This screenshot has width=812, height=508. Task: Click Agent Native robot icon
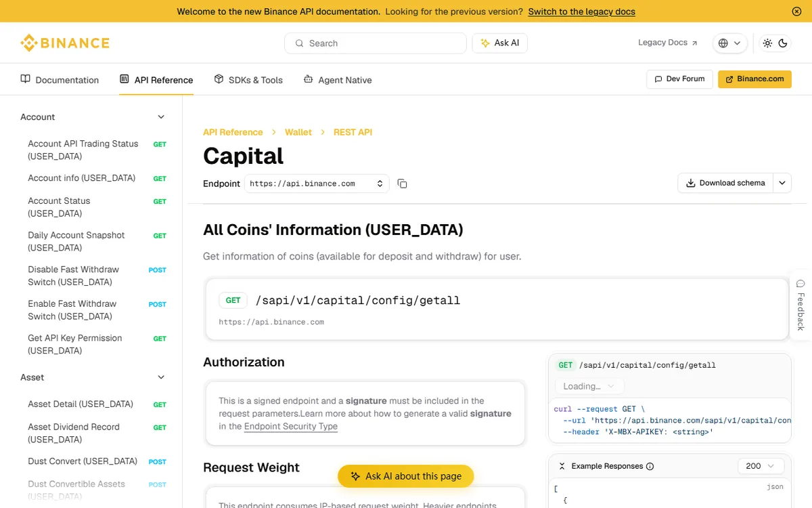pyautogui.click(x=308, y=79)
